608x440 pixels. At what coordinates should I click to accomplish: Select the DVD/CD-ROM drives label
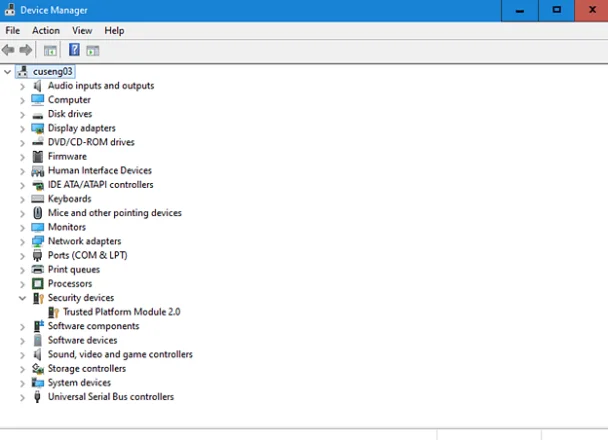[91, 142]
